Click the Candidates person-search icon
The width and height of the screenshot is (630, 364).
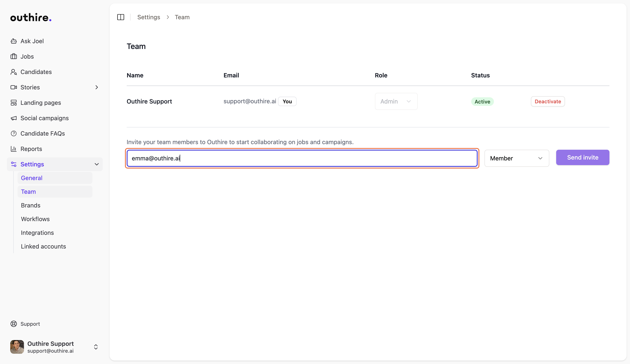[13, 72]
